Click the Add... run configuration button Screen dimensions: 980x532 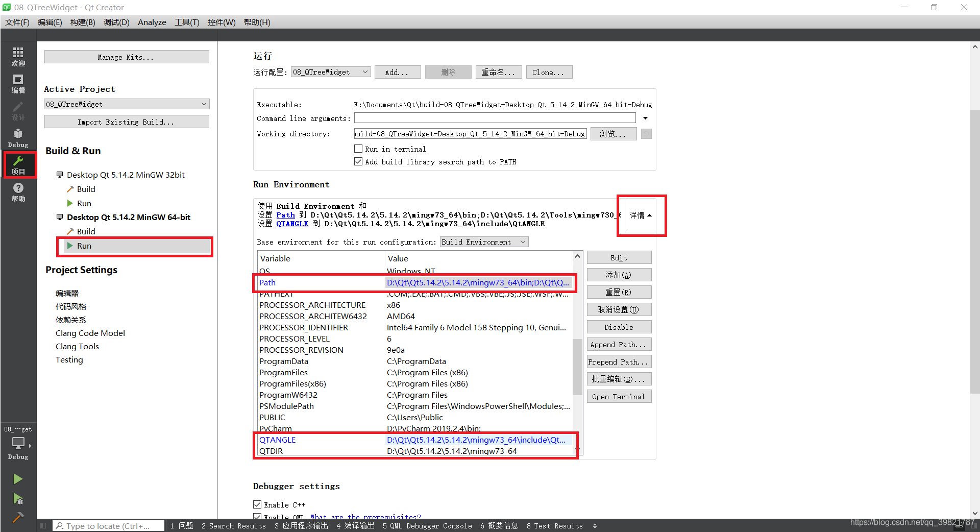click(398, 72)
